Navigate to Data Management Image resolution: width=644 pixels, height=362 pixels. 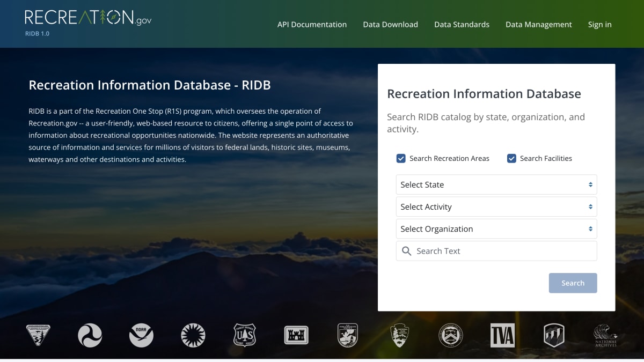pyautogui.click(x=539, y=24)
